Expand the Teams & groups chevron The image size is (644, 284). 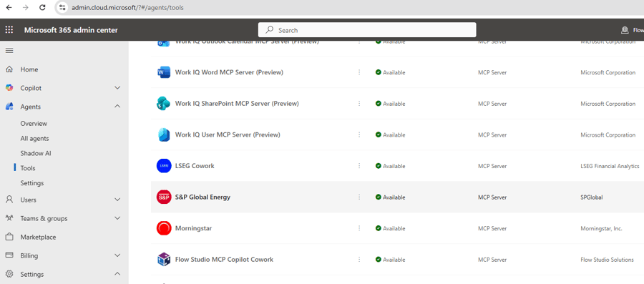(117, 218)
